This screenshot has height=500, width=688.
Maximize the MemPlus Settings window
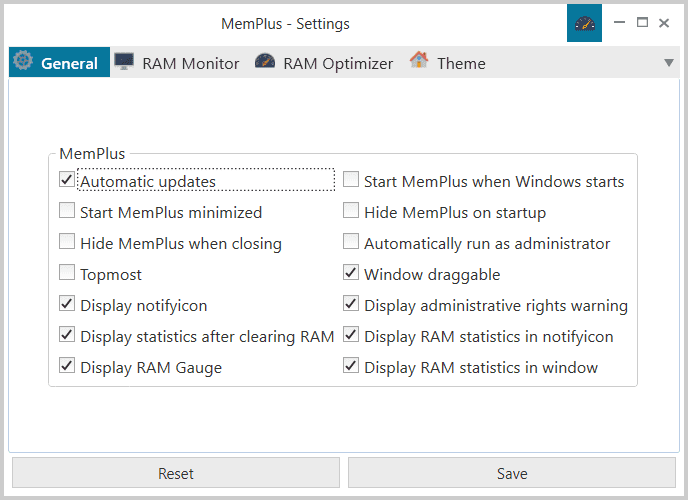642,23
